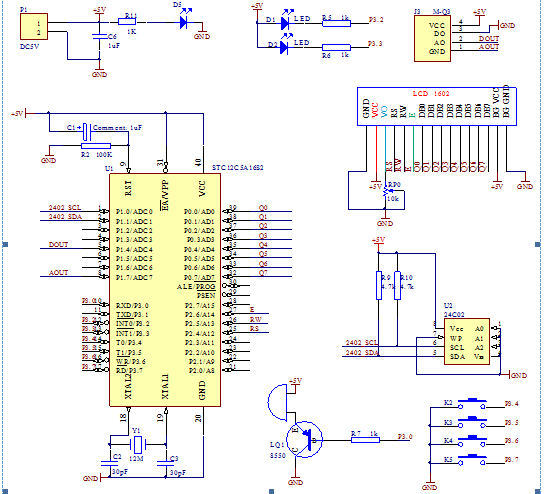Click the 'Comment: 1uF' text
The image size is (547, 494).
coord(117,128)
